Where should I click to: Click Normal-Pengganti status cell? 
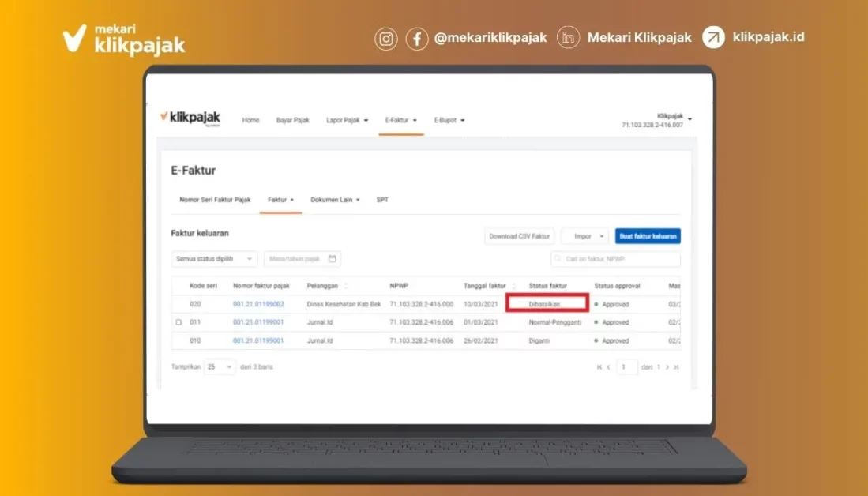pyautogui.click(x=555, y=322)
